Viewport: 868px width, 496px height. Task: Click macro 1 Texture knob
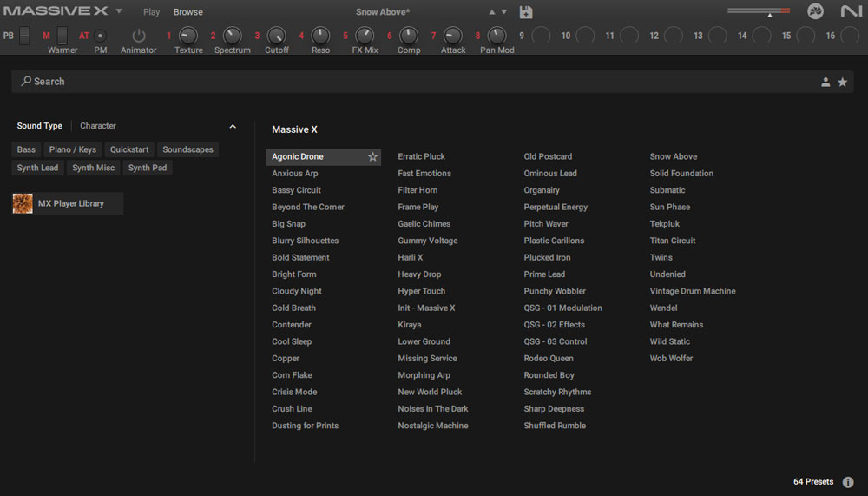188,36
